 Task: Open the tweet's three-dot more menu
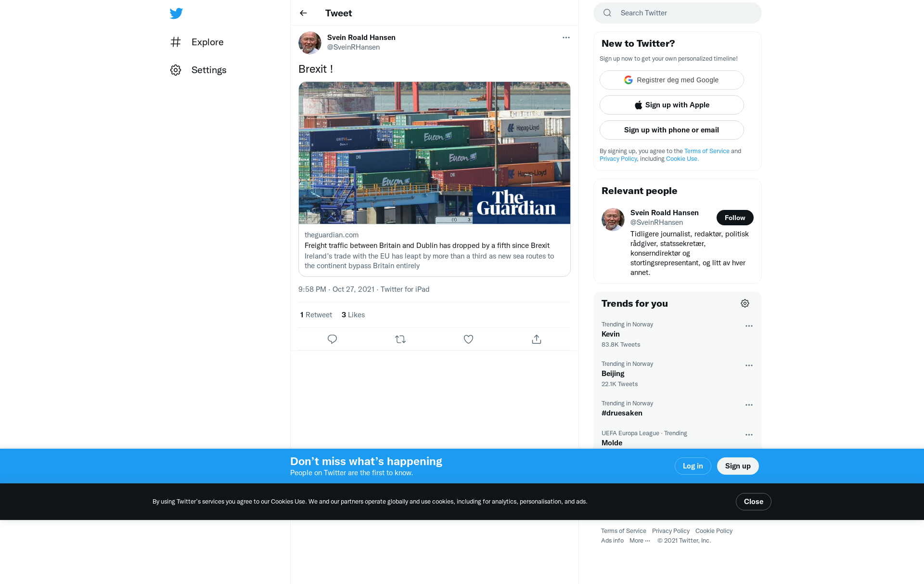[x=566, y=38]
